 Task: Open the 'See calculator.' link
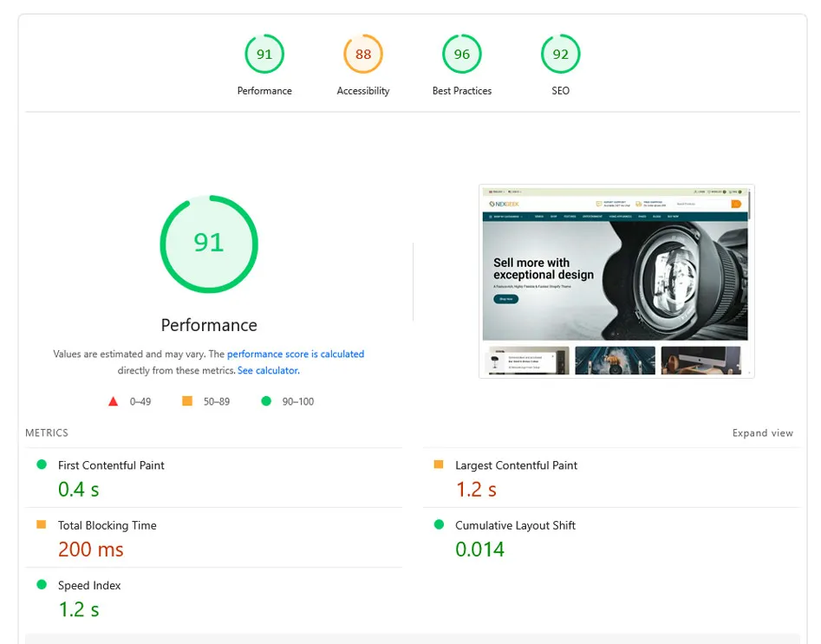click(269, 370)
